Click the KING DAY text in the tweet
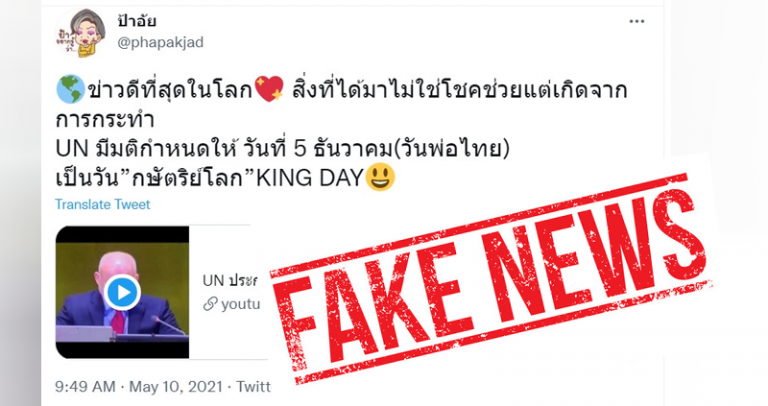The height and width of the screenshot is (406, 768). [x=310, y=178]
